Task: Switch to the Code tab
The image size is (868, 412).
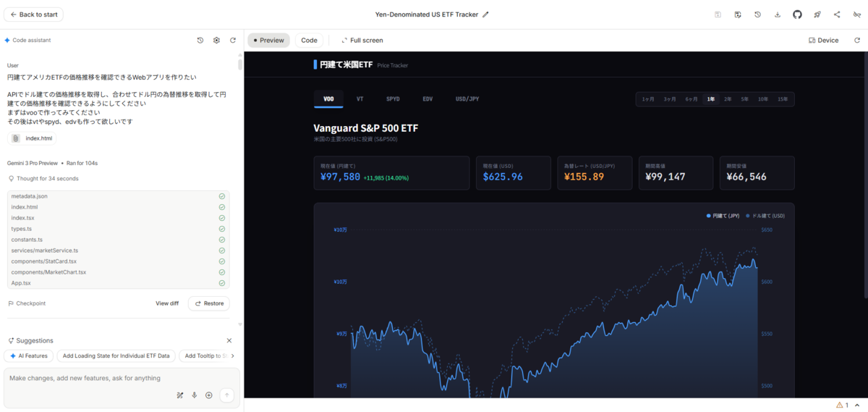Action: tap(309, 41)
